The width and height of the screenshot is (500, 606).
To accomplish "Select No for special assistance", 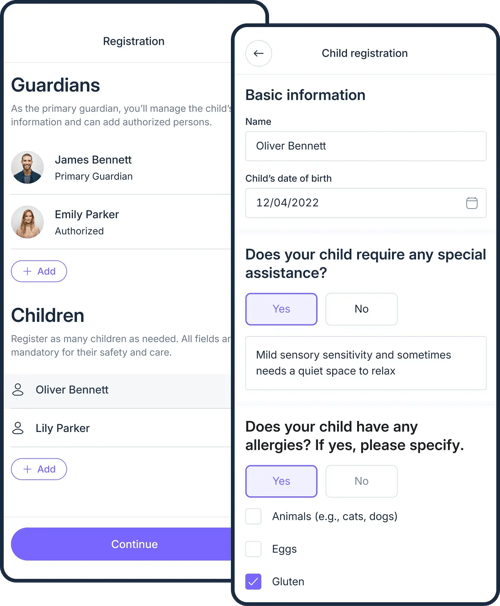I will pos(361,309).
